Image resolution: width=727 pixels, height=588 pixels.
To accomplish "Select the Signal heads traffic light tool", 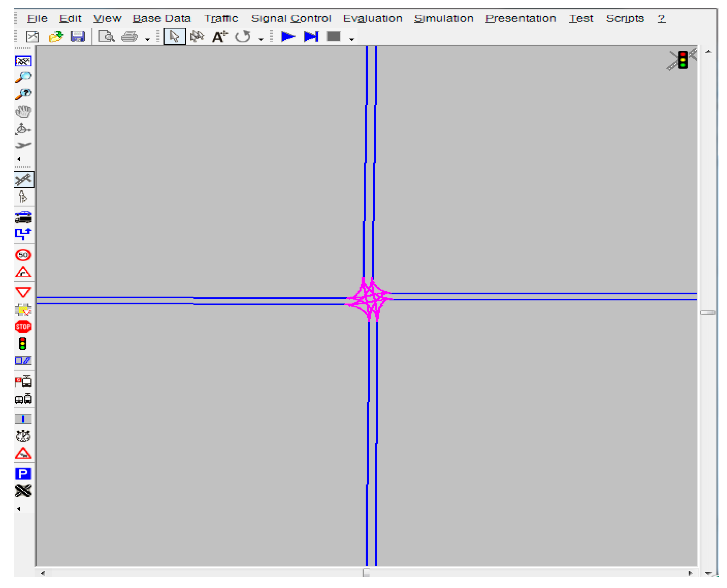I will (x=23, y=344).
